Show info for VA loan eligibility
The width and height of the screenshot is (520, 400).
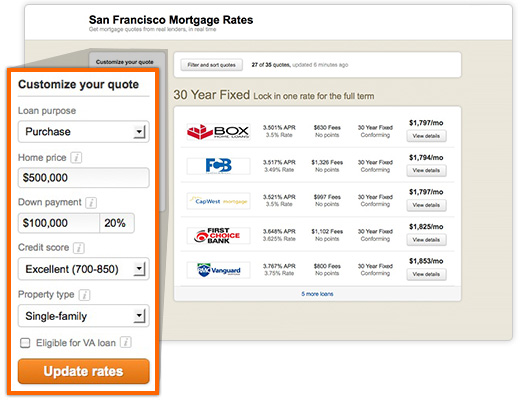126,342
